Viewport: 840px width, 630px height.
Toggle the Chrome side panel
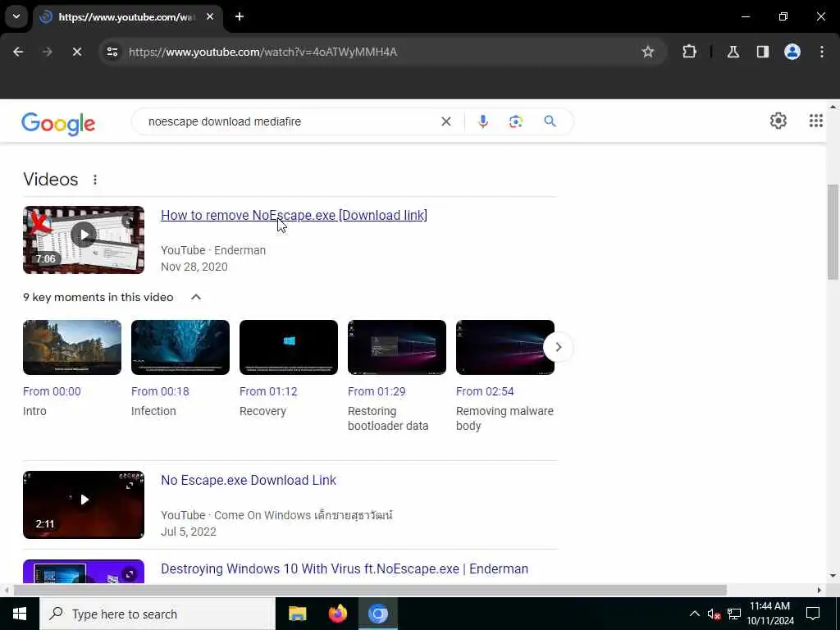763,52
